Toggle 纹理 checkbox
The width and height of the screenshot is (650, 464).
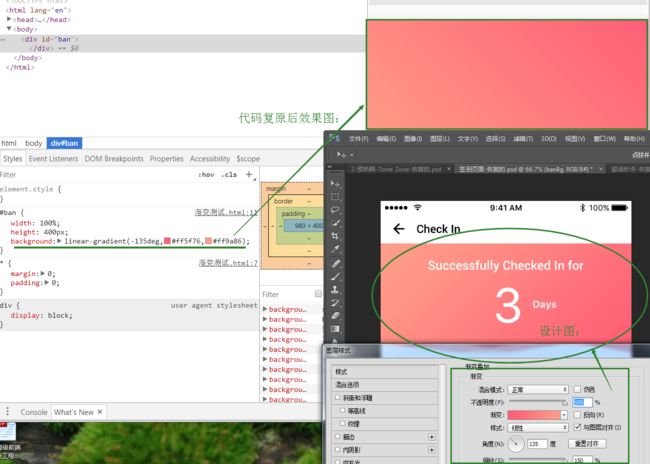click(342, 423)
